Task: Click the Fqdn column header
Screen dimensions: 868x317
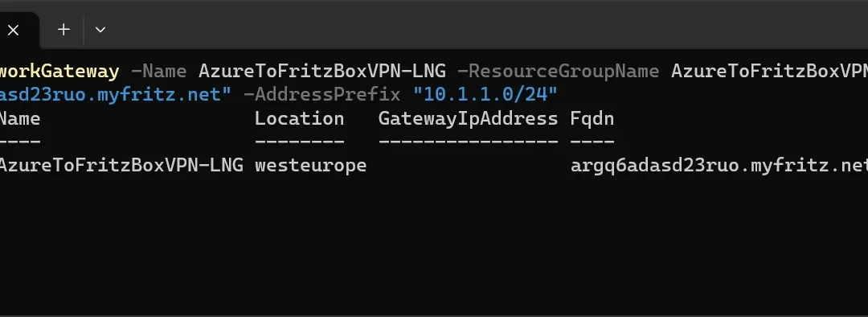Action: (592, 118)
